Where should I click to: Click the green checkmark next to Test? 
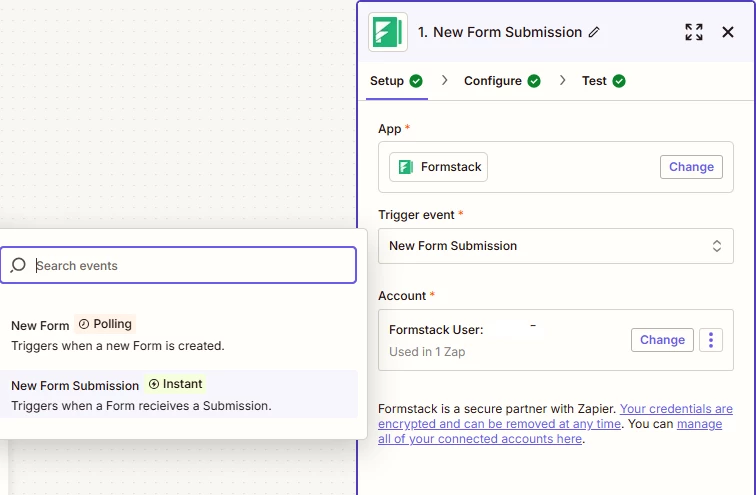click(x=619, y=81)
